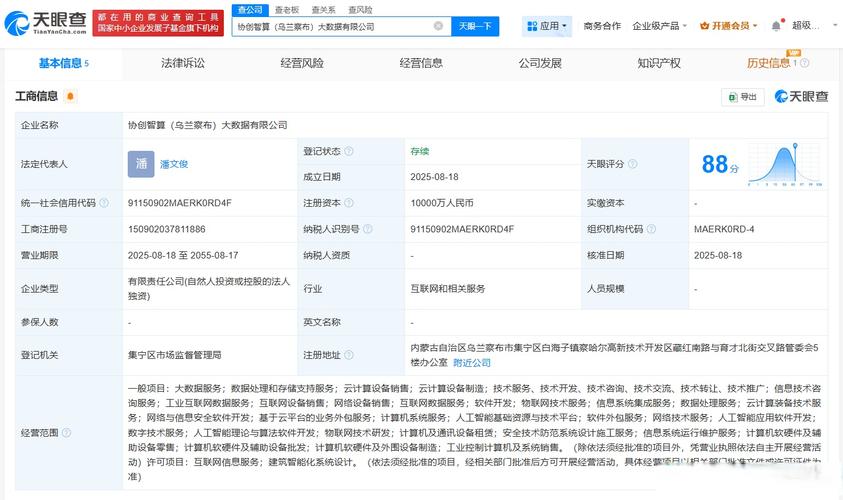Open the notification bell
Image resolution: width=843 pixels, height=500 pixels.
pos(776,26)
